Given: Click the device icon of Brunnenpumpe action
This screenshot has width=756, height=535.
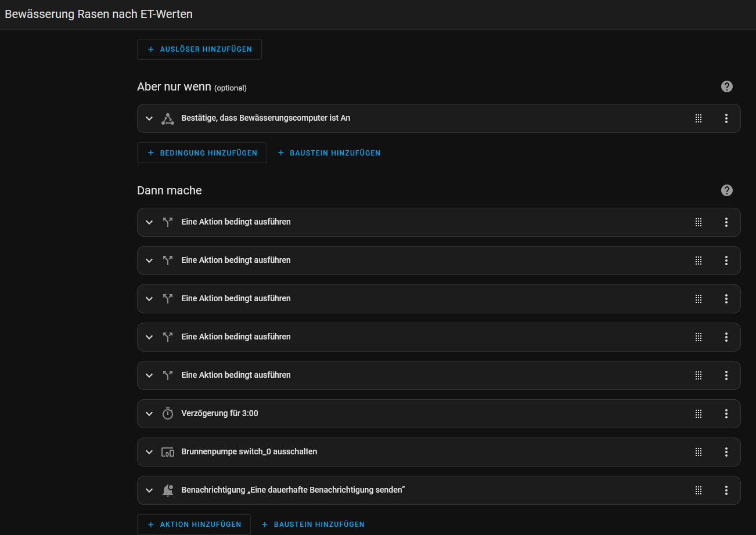Looking at the screenshot, I should coord(168,452).
